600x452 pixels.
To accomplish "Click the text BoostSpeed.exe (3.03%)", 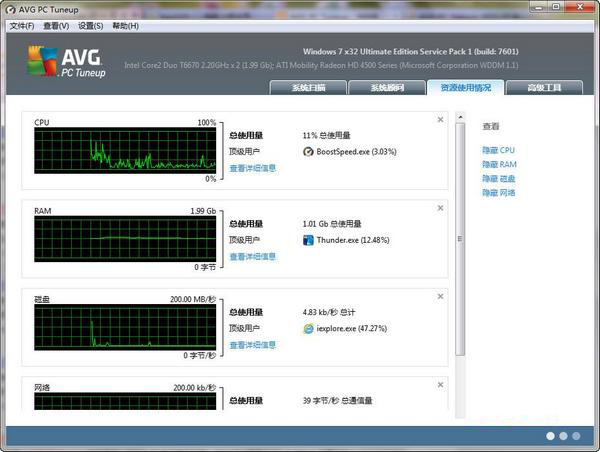I will click(x=356, y=152).
